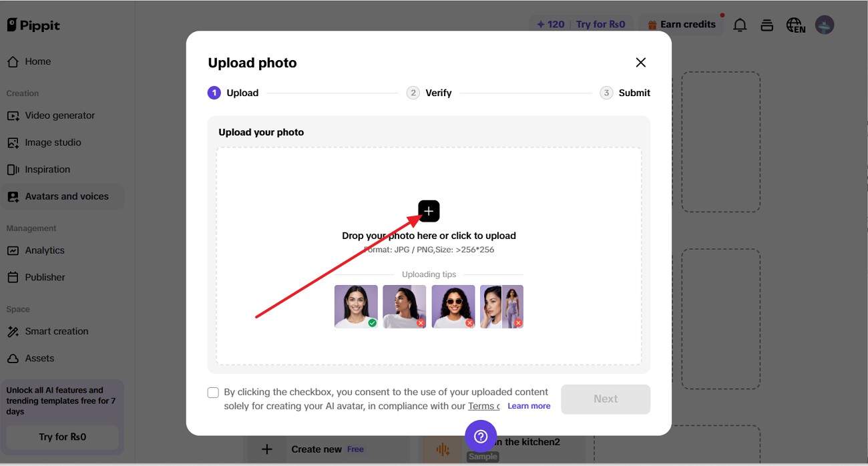The width and height of the screenshot is (868, 466).
Task: Open the Terms link
Action: click(x=483, y=406)
